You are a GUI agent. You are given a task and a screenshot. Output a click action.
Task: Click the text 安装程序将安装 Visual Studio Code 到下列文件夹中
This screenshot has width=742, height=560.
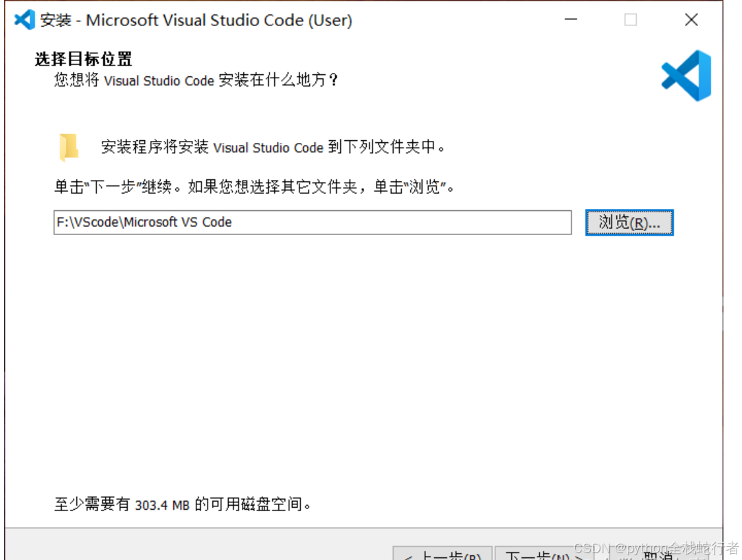(x=273, y=147)
